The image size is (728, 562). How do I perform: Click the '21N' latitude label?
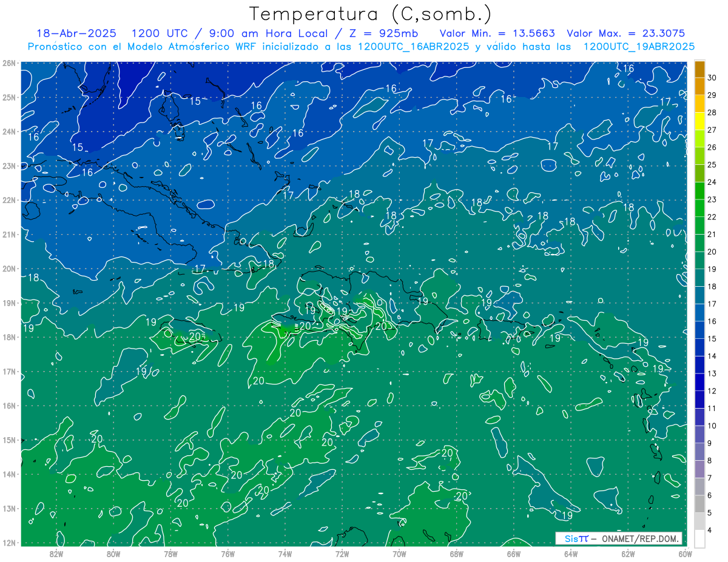coord(8,234)
